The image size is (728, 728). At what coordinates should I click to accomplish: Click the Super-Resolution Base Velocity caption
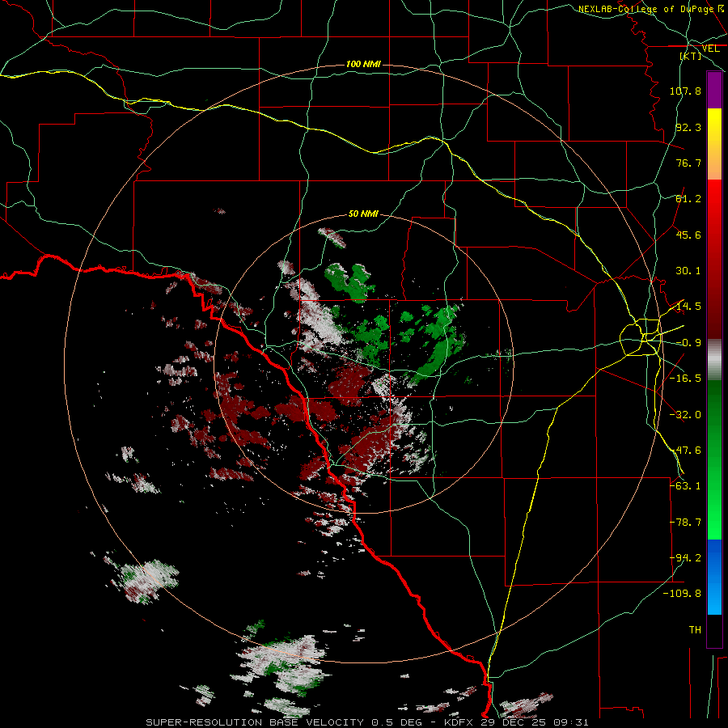[367, 722]
